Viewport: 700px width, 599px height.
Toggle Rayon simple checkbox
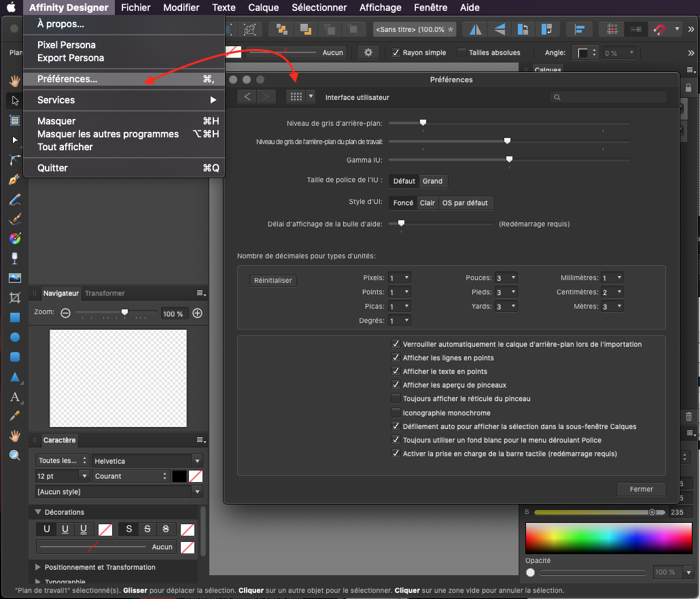pos(396,53)
